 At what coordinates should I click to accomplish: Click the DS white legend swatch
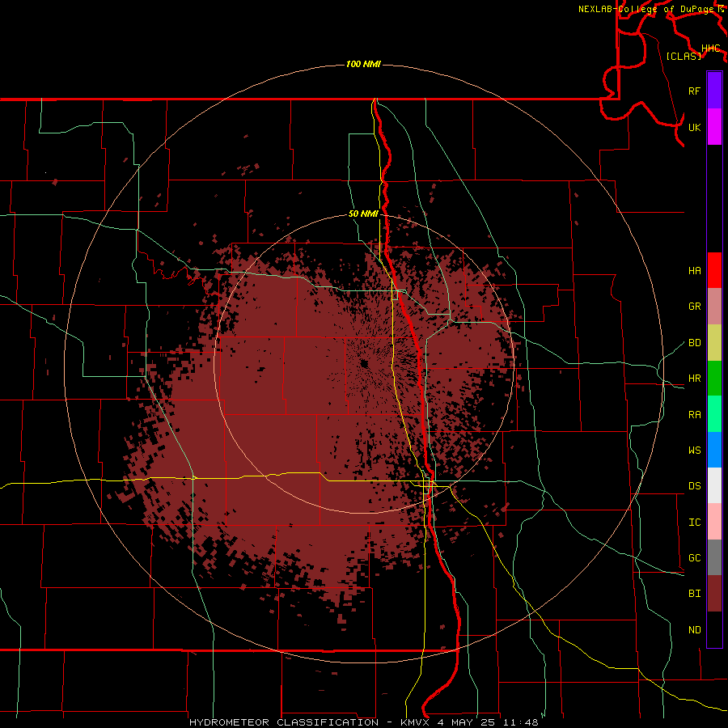[x=714, y=485]
